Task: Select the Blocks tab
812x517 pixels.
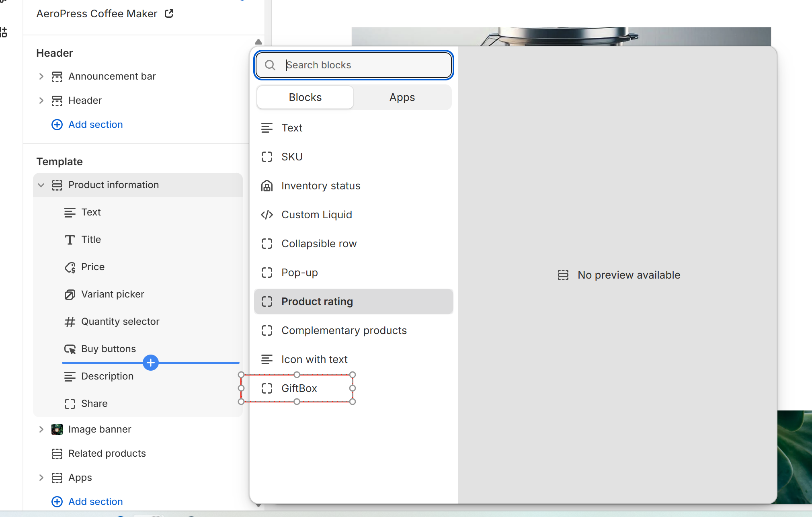Action: click(x=305, y=97)
